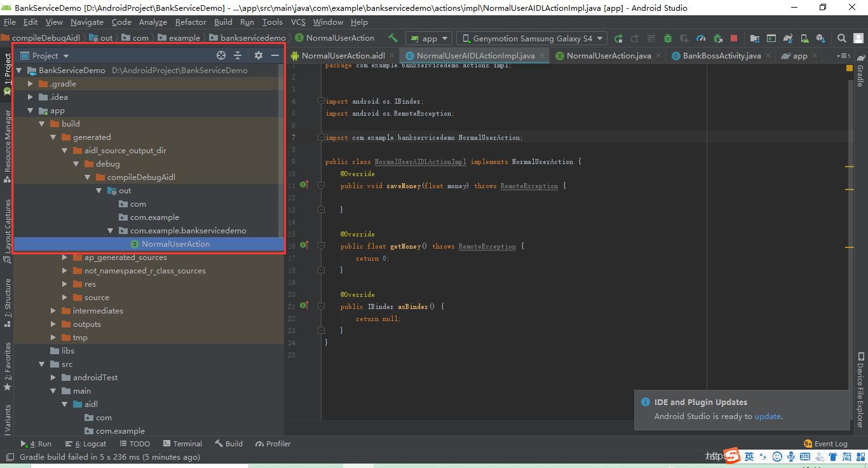Click Attach Debugger to Android Process icon
The image size is (868, 468).
(x=717, y=38)
